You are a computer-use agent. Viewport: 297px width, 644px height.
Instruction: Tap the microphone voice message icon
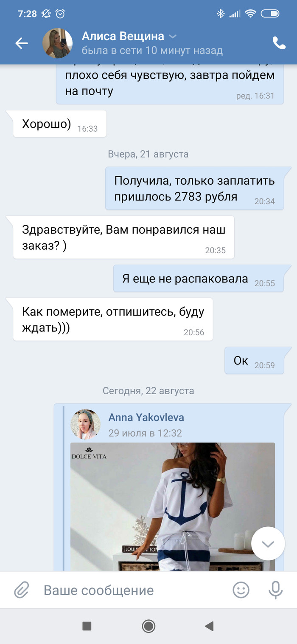click(276, 590)
